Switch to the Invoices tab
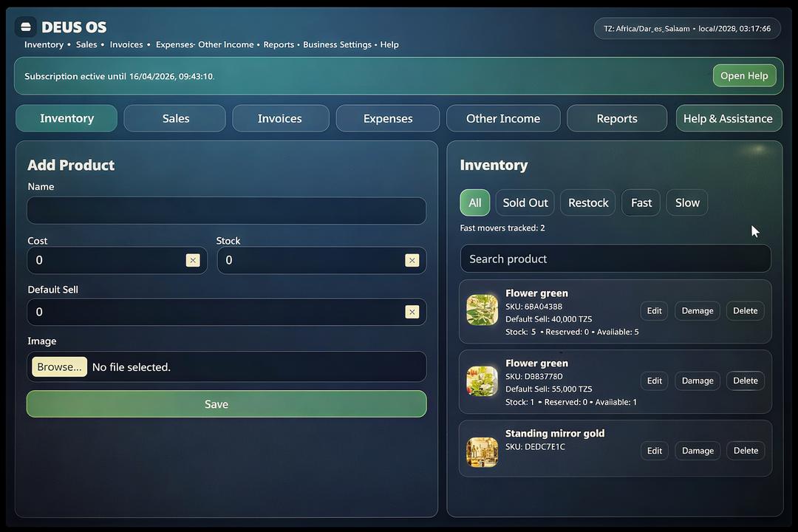798x532 pixels. click(281, 118)
